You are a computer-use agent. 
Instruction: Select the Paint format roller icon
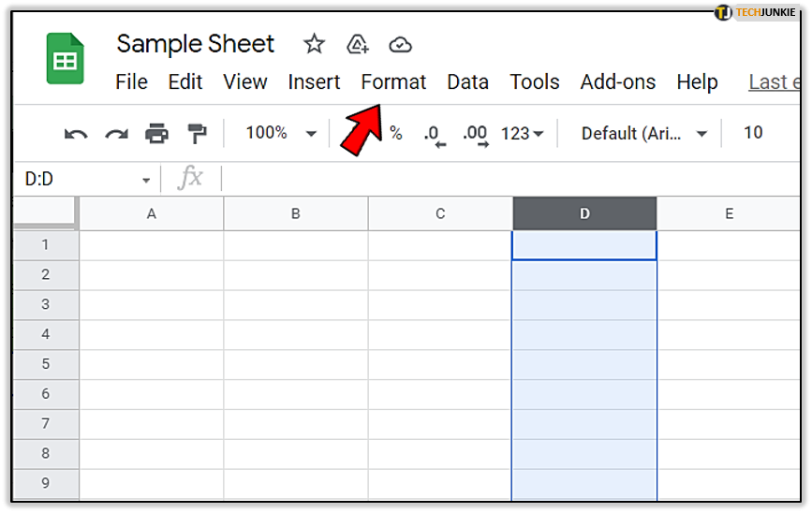[197, 134]
